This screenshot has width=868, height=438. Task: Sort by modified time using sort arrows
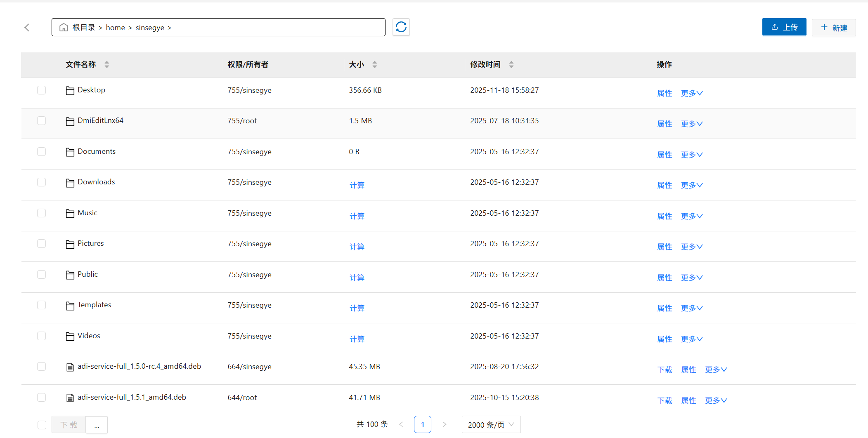[x=511, y=65]
